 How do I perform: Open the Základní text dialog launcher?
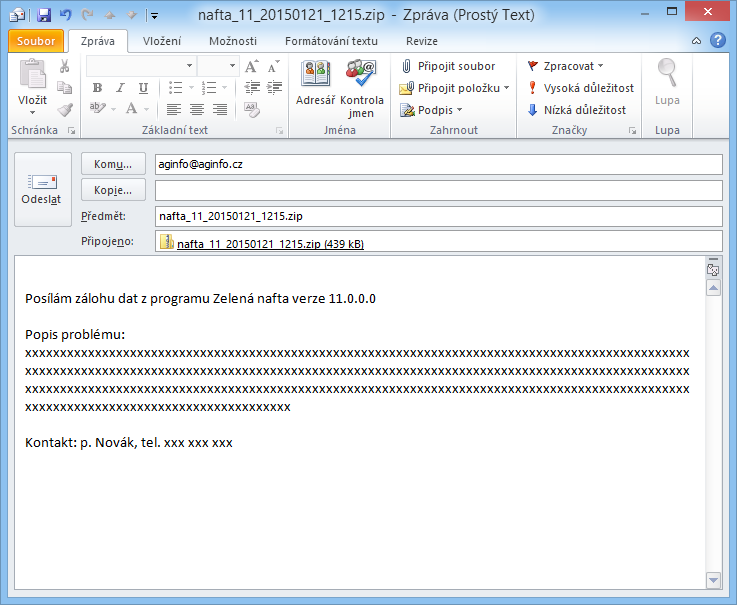[x=280, y=131]
